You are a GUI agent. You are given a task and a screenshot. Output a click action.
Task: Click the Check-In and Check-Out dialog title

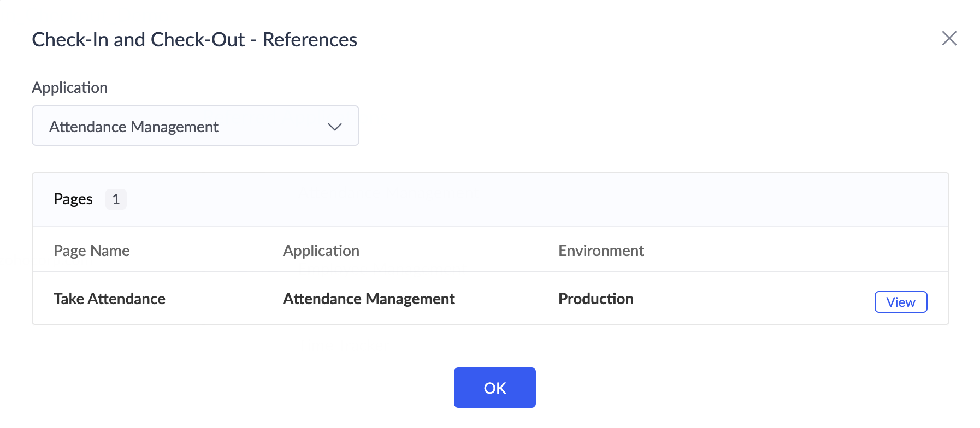coord(138,40)
